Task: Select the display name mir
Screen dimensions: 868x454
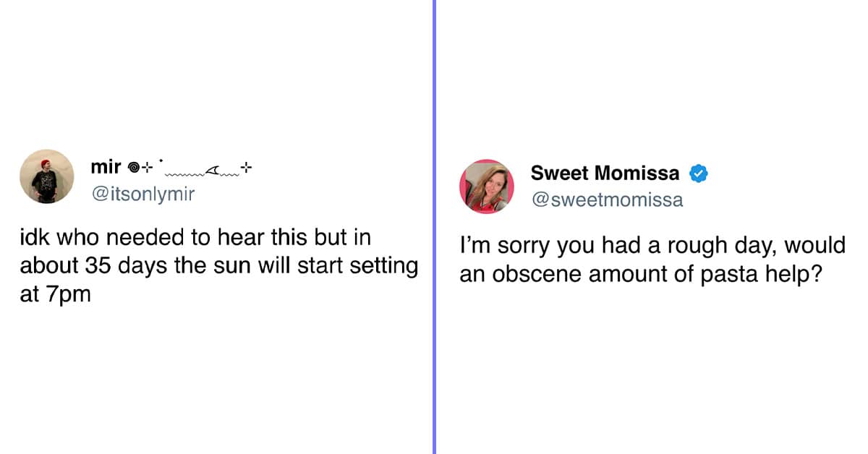Action: (x=106, y=168)
